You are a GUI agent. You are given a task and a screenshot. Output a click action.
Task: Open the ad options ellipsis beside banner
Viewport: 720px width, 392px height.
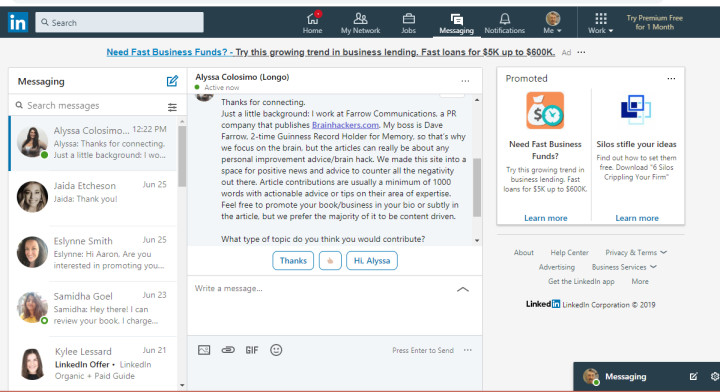[581, 52]
